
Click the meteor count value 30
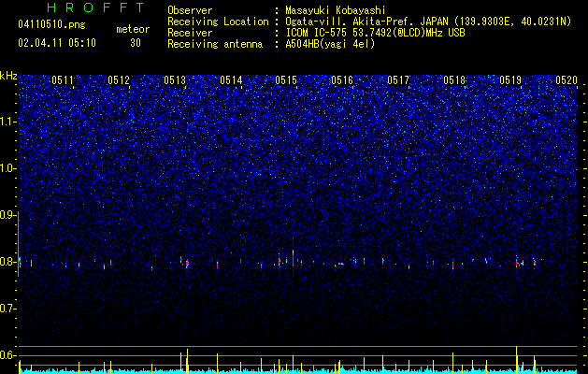(136, 43)
